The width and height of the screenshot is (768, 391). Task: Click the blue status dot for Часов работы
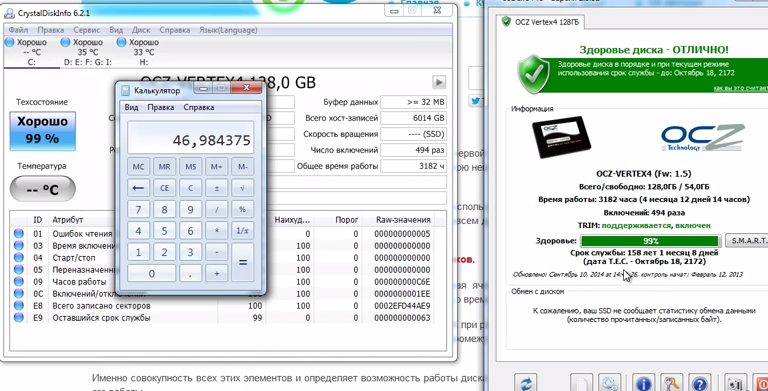coord(19,282)
